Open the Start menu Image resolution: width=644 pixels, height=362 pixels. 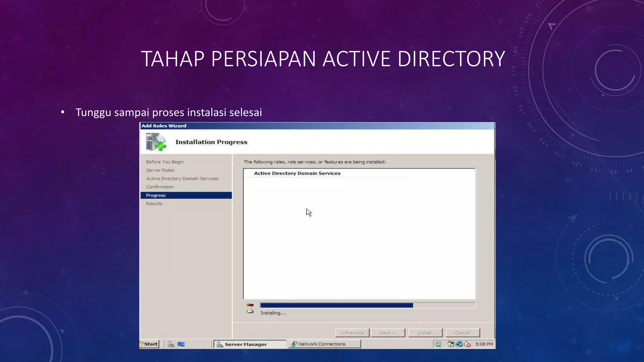[x=149, y=344]
